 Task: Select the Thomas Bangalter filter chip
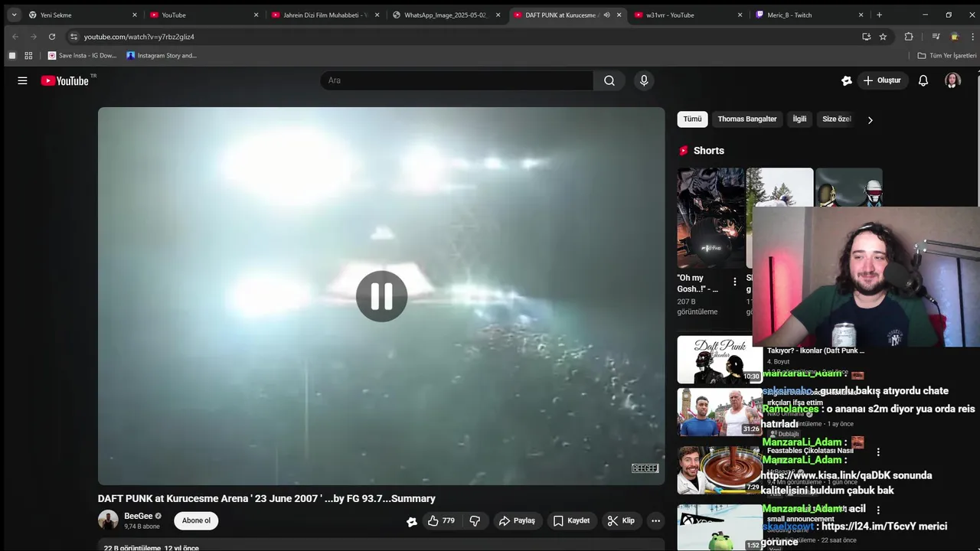747,119
